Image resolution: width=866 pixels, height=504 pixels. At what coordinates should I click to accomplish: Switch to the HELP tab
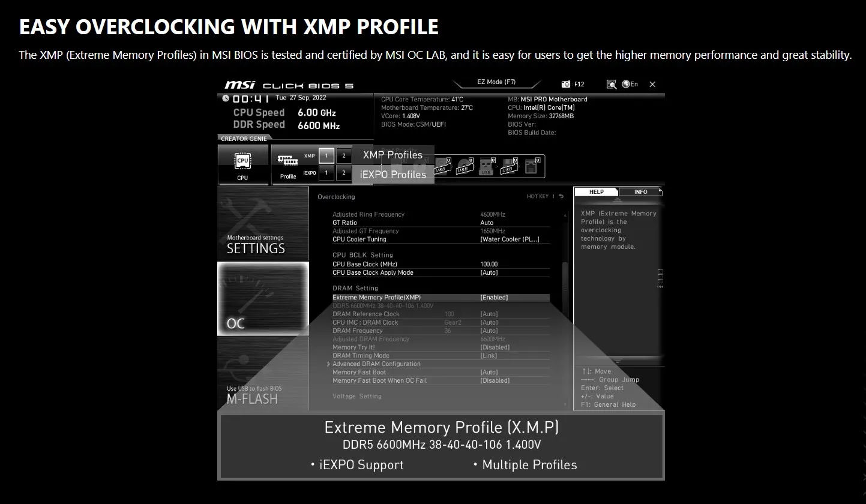(596, 192)
